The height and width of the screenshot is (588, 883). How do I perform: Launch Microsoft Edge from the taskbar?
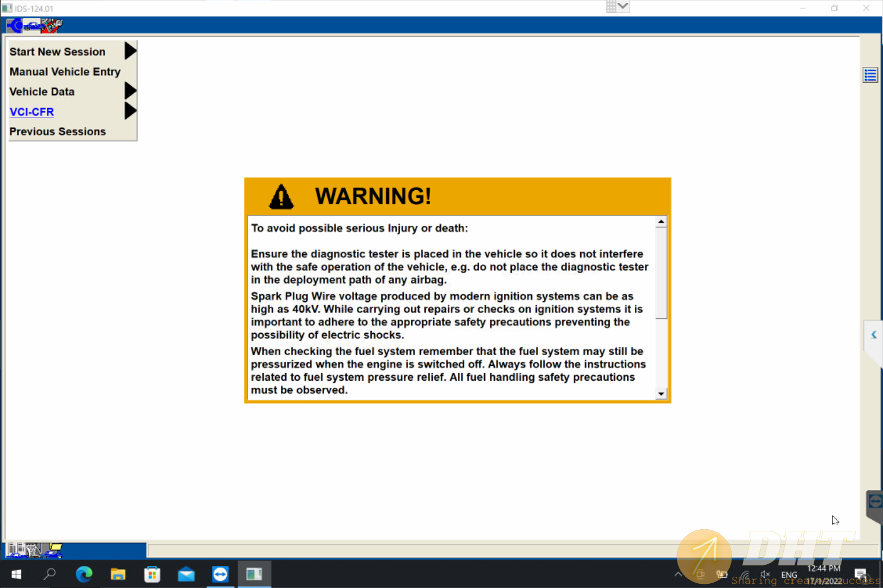coord(84,574)
